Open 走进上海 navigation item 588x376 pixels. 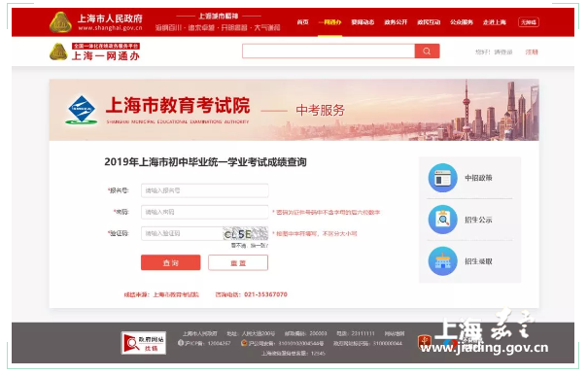495,22
